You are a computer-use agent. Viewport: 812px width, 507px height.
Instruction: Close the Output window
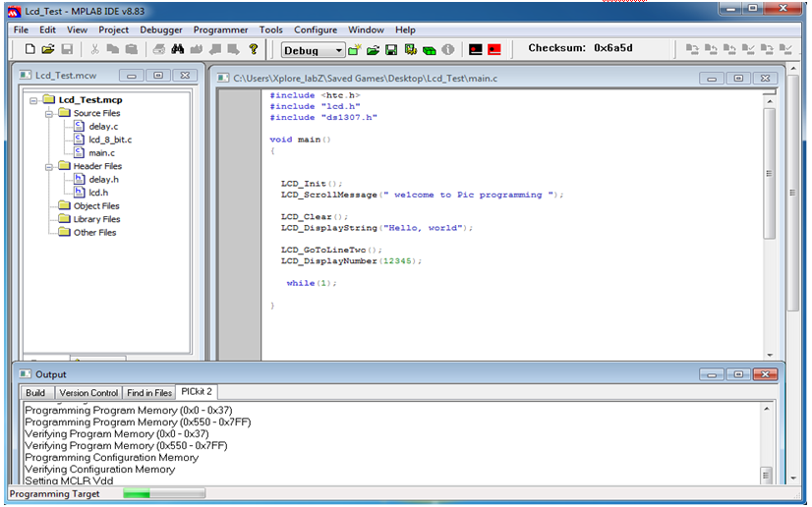766,374
